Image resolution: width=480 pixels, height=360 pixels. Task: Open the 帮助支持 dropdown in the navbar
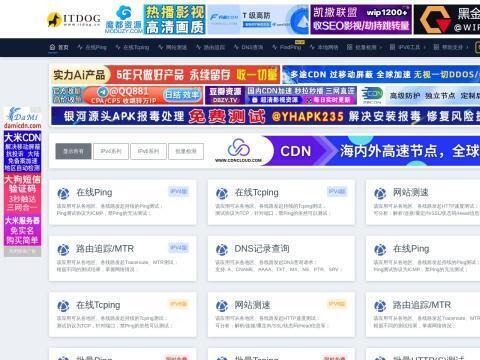tap(451, 47)
